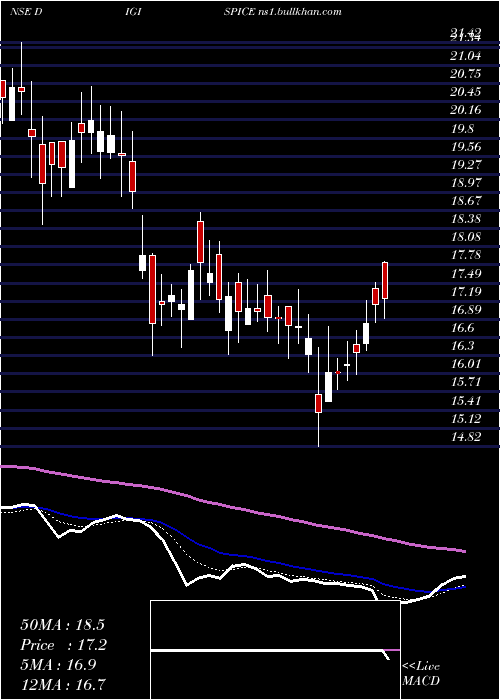
Task: Click the 20.75 price level label
Action: click(466, 74)
